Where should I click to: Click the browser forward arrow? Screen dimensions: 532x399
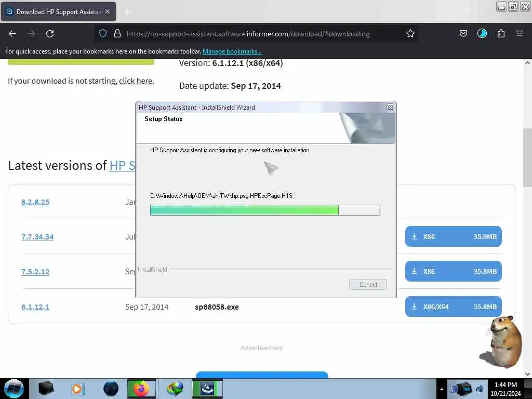[31, 34]
